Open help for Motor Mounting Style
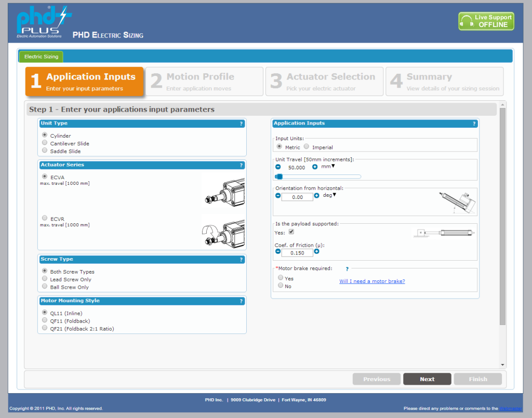This screenshot has width=532, height=418. 241,301
